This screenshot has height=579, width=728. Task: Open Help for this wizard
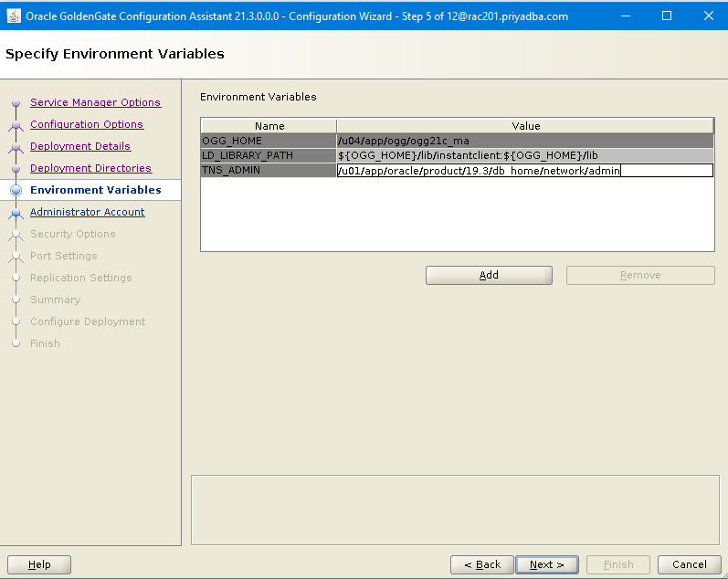click(39, 564)
